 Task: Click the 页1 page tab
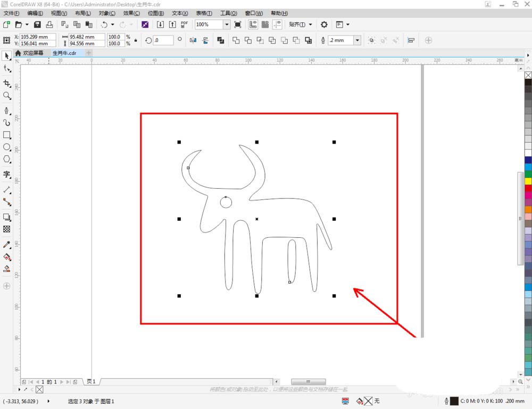[91, 381]
